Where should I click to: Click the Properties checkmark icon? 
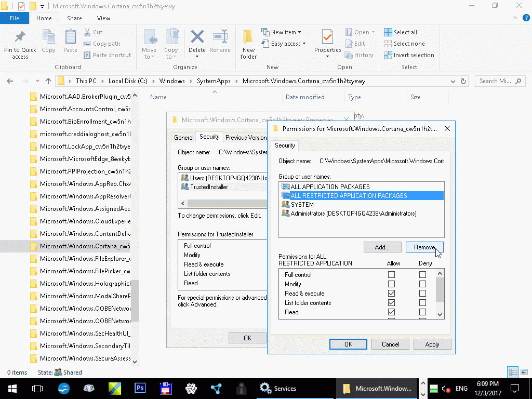click(x=328, y=37)
